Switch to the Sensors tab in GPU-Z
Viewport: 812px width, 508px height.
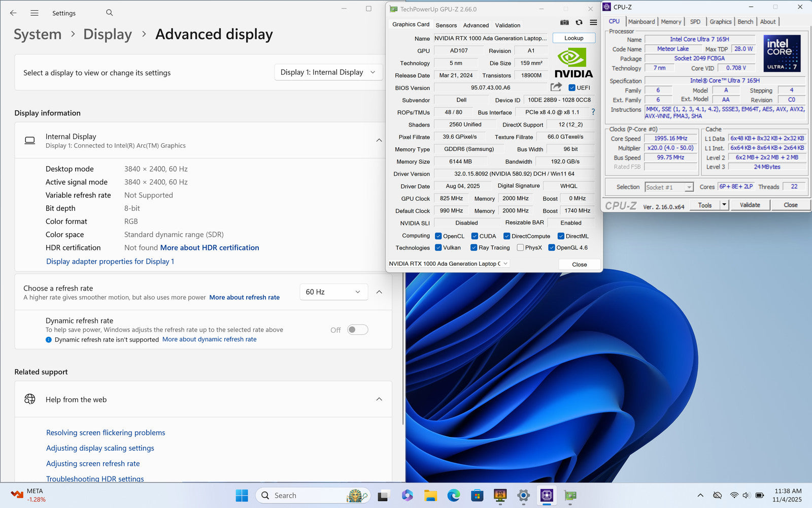[x=446, y=25]
